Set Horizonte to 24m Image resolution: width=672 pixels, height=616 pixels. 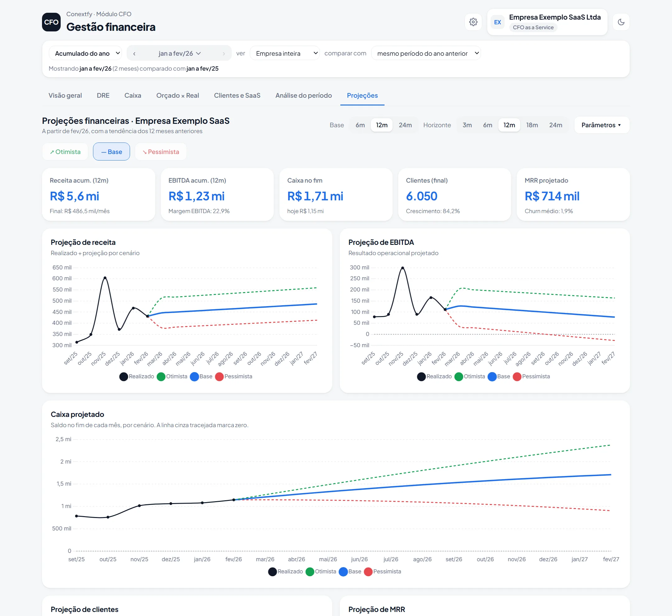pyautogui.click(x=555, y=125)
